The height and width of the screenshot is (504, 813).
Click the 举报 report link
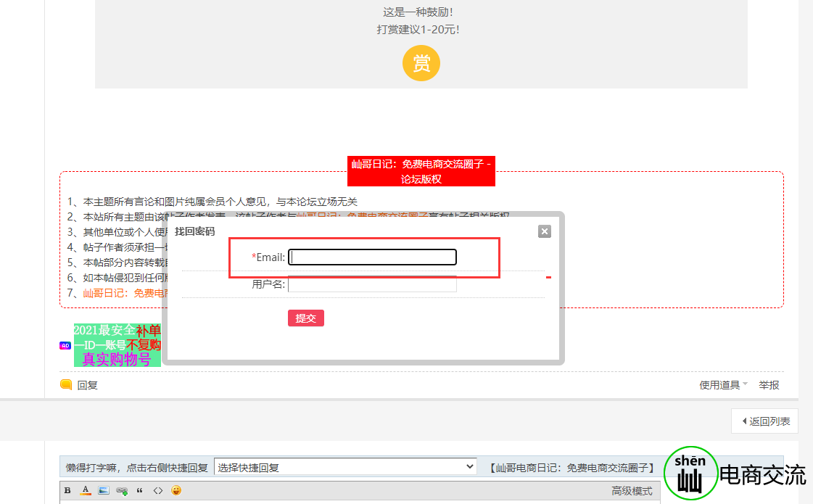(x=769, y=385)
